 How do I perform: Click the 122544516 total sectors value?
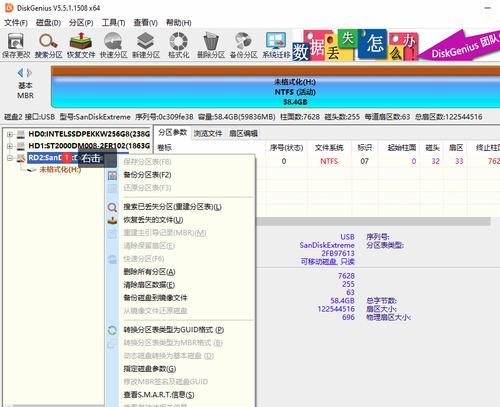coord(336,309)
